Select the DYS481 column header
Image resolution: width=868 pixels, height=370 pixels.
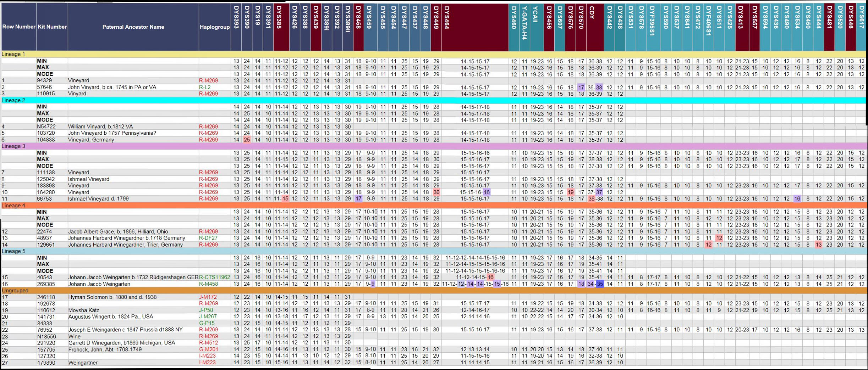coord(829,27)
